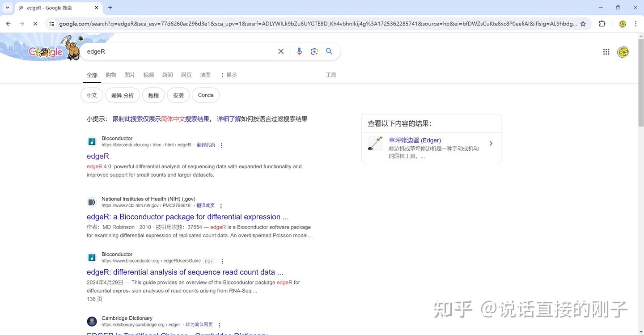Viewport: 644px width, 335px height.
Task: Click the magnifier search button
Action: click(x=329, y=51)
